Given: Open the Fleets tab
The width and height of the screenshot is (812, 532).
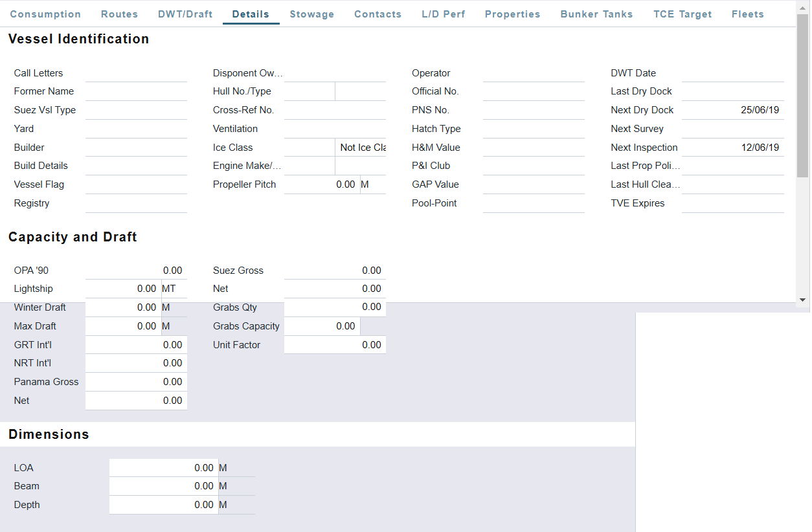Looking at the screenshot, I should coord(747,14).
